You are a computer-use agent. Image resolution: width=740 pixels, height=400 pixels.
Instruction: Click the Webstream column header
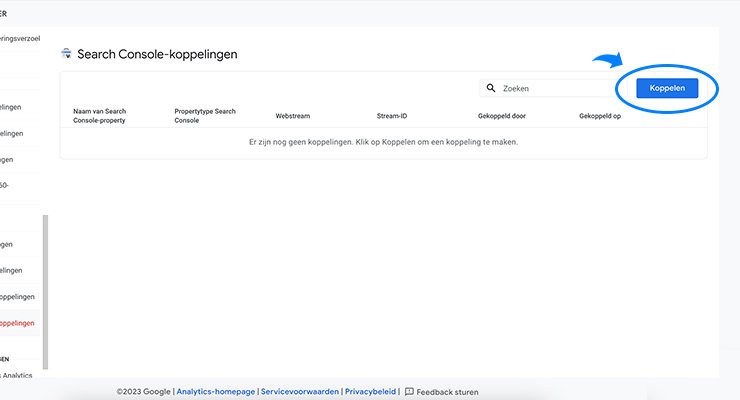[x=293, y=116]
